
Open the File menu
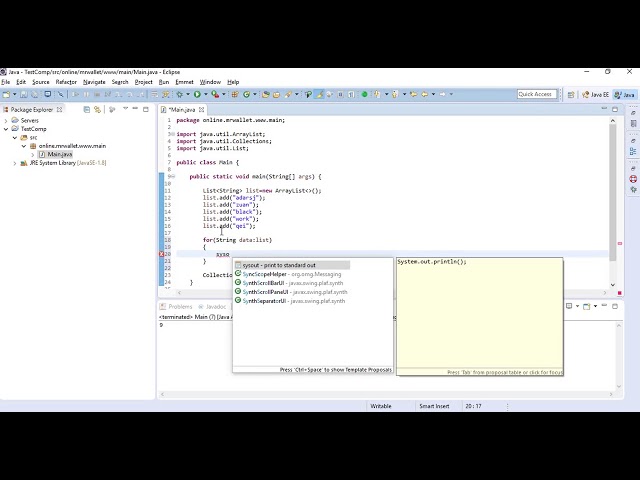[6, 82]
